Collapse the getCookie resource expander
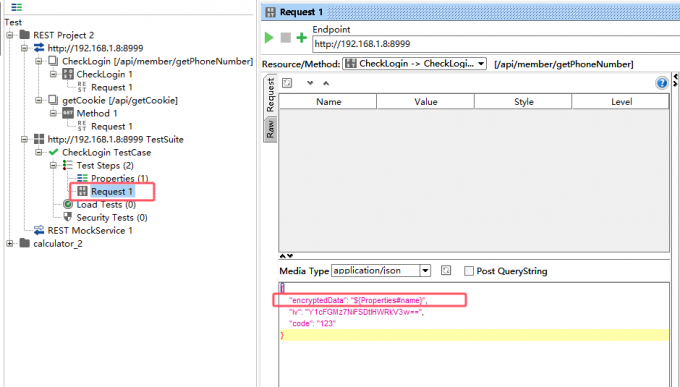This screenshot has height=387, width=680. 39,100
